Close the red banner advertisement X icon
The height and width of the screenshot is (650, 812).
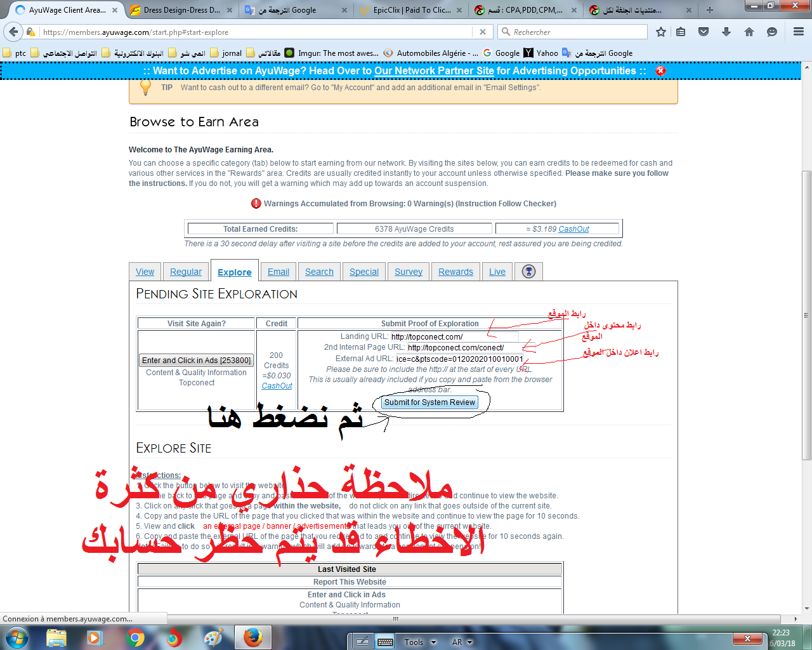(660, 70)
